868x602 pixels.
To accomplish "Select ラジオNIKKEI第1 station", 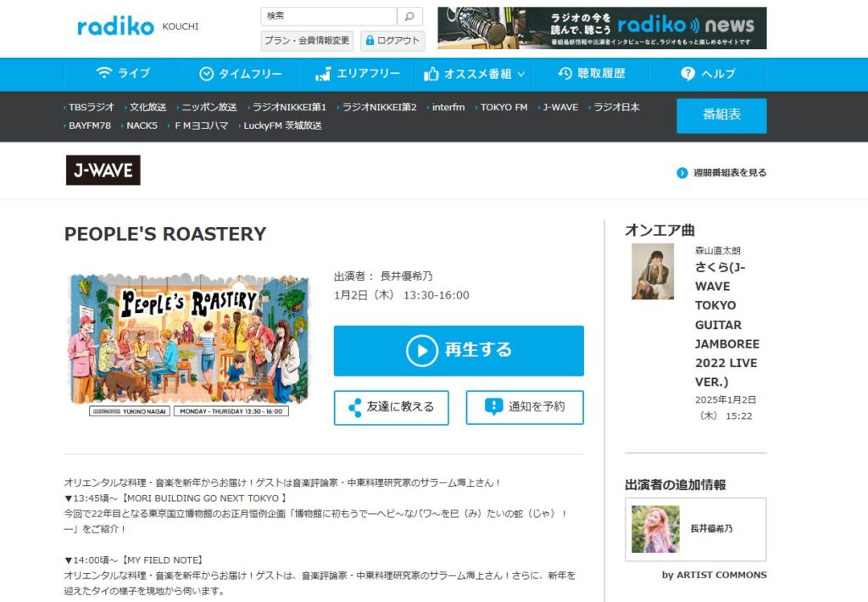I will (x=288, y=108).
